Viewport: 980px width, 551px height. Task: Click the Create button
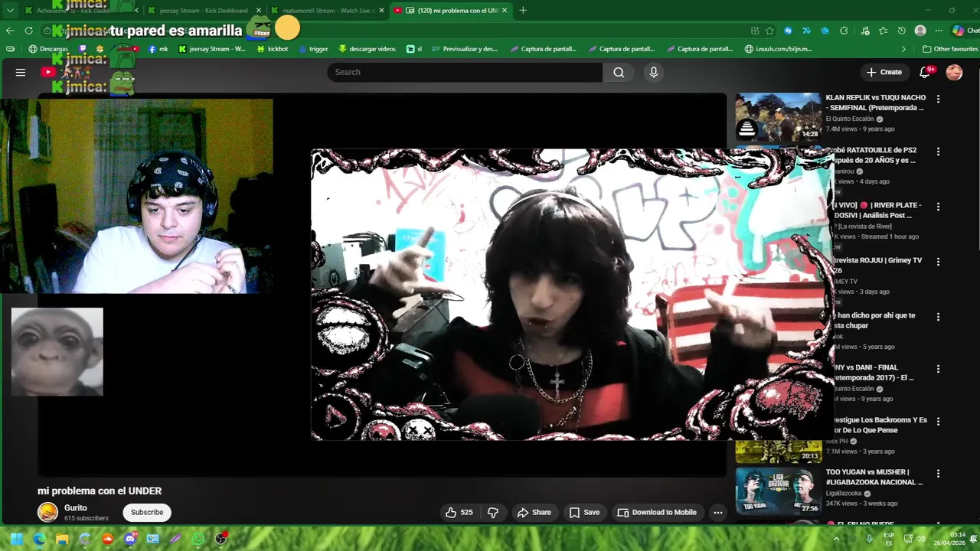884,72
